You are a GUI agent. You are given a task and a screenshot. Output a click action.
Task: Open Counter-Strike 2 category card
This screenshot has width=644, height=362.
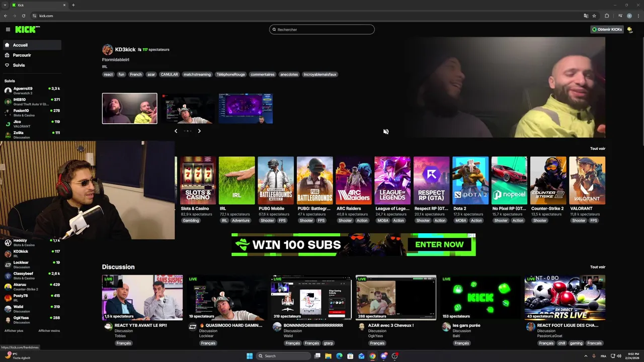click(x=548, y=180)
